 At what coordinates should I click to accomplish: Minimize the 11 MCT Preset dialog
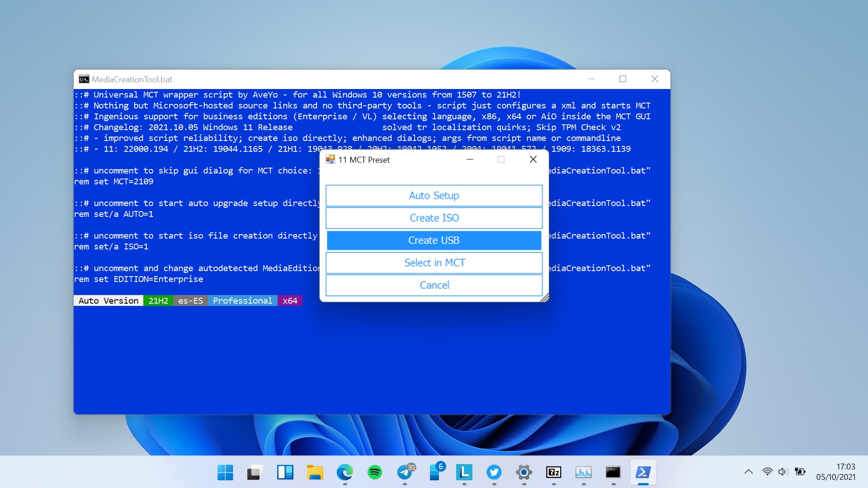(470, 160)
